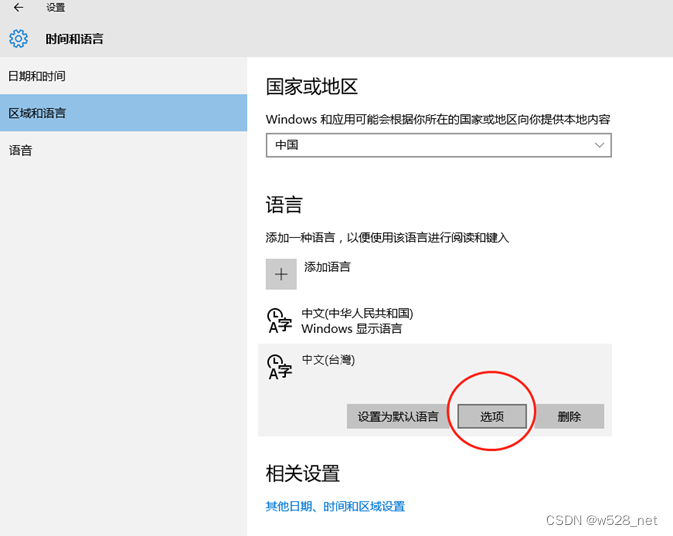
Task: Select the 区域和语言 sidebar item
Action: pyautogui.click(x=123, y=113)
